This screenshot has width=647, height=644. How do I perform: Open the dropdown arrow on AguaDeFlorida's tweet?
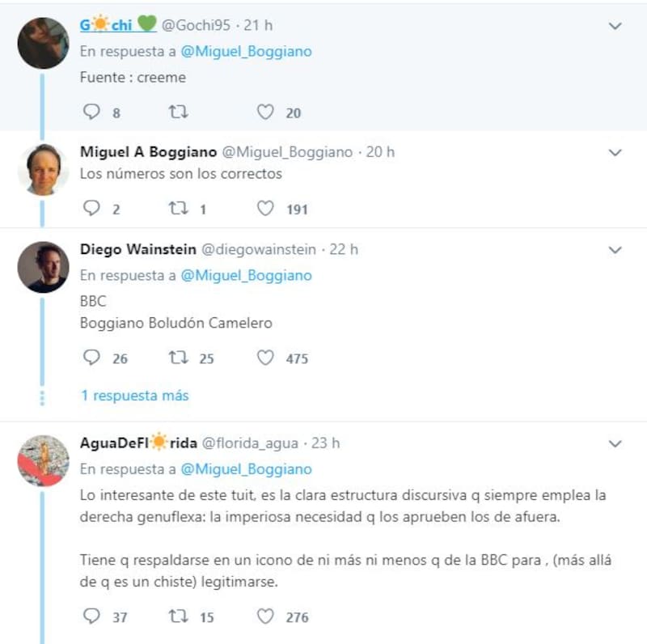pos(615,444)
